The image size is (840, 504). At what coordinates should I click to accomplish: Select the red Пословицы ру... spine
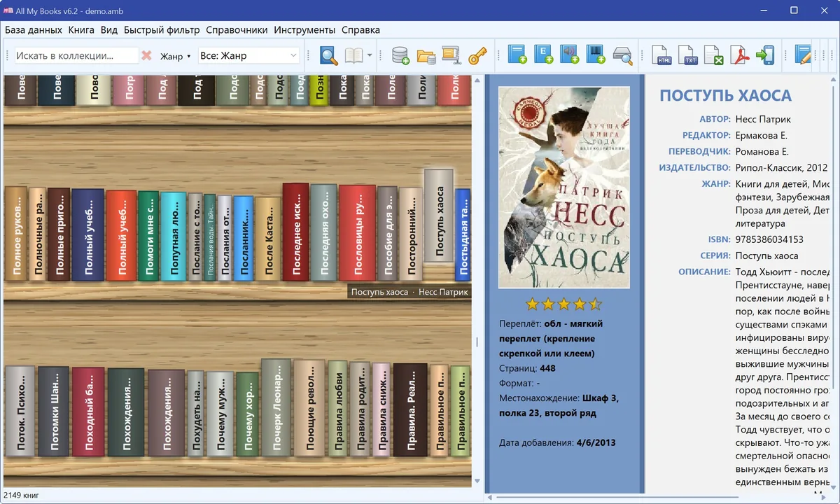[x=358, y=234]
